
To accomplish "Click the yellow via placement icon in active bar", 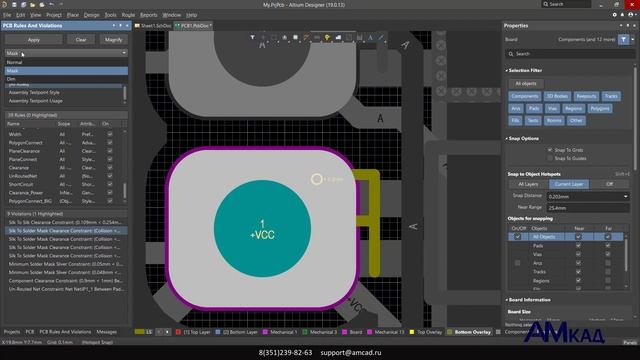I will [x=327, y=38].
